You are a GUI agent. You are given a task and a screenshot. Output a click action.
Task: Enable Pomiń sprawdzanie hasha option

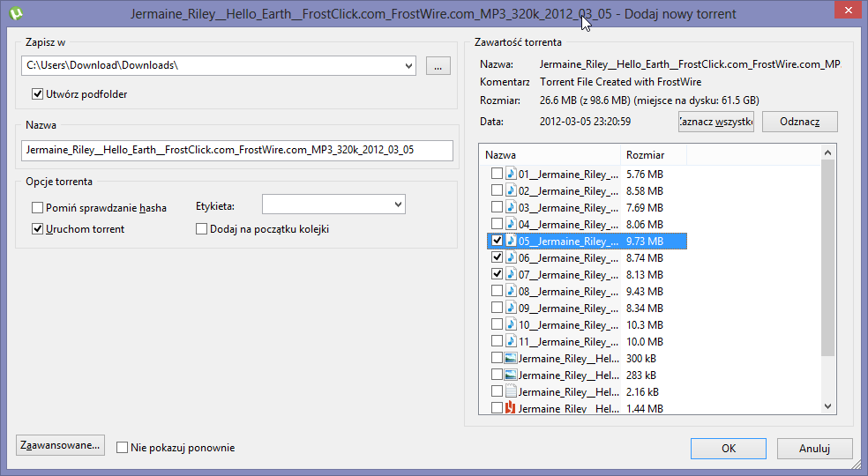coord(38,207)
